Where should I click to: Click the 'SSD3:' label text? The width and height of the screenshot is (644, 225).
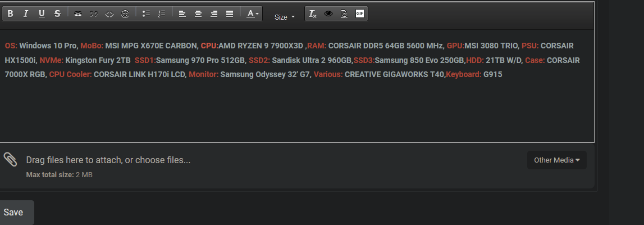(364, 60)
